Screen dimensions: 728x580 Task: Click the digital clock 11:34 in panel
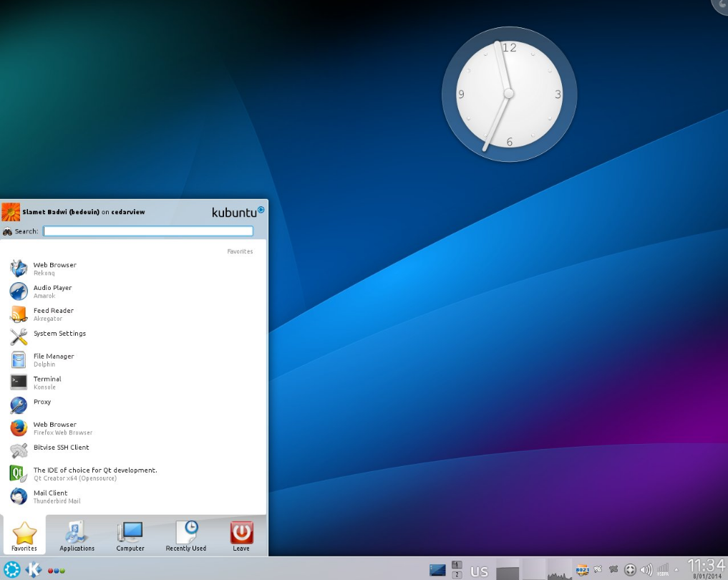coord(706,566)
